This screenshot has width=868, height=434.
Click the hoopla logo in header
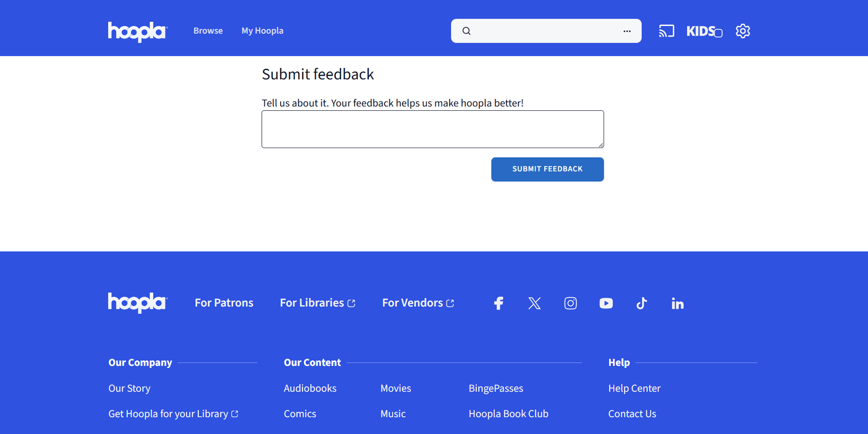[x=137, y=32]
